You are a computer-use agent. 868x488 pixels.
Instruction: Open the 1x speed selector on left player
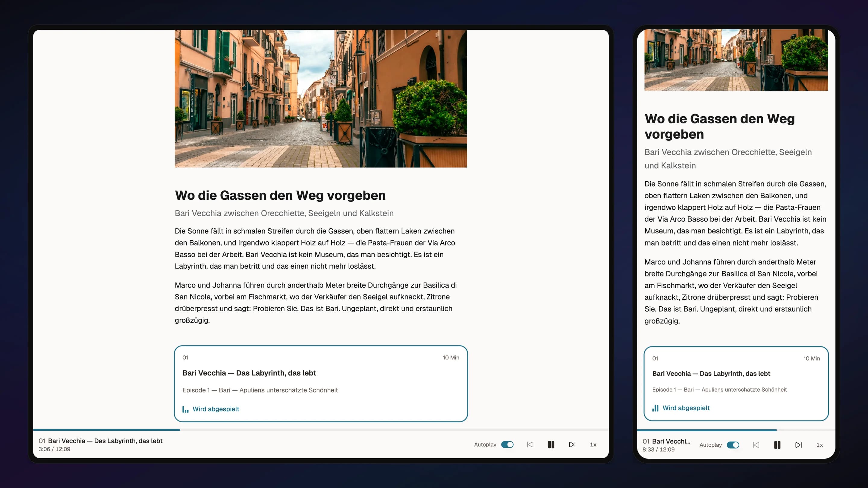pos(593,445)
